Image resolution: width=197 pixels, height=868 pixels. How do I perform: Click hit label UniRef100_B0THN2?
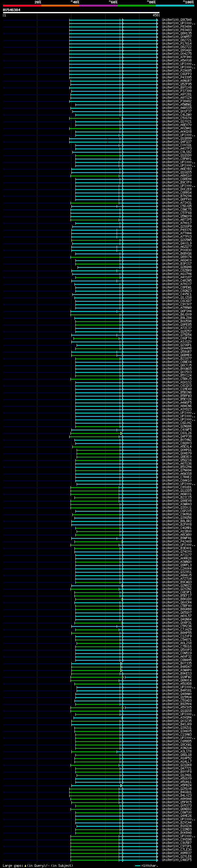(176, 440)
